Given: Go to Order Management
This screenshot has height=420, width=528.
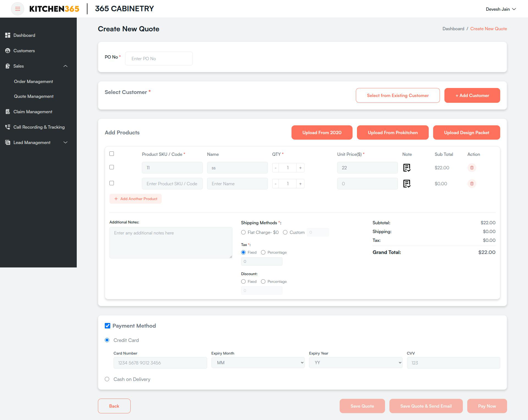Looking at the screenshot, I should pyautogui.click(x=34, y=82).
